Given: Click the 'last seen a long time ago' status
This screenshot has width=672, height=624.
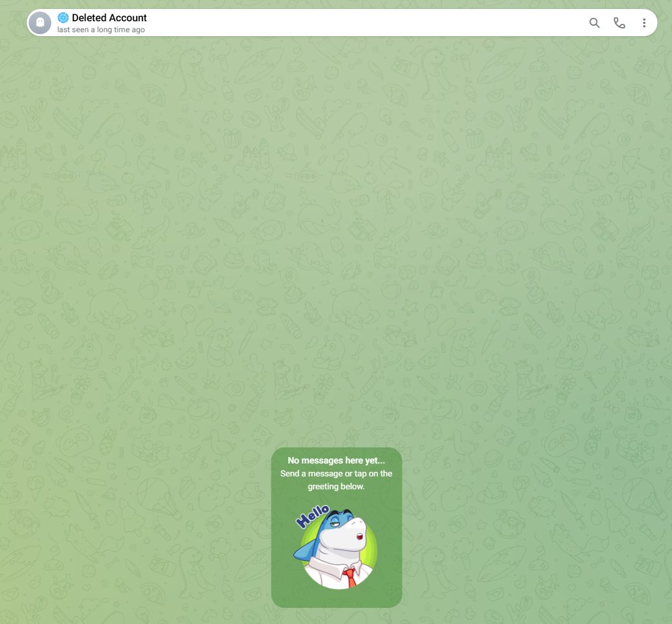Looking at the screenshot, I should (x=101, y=30).
